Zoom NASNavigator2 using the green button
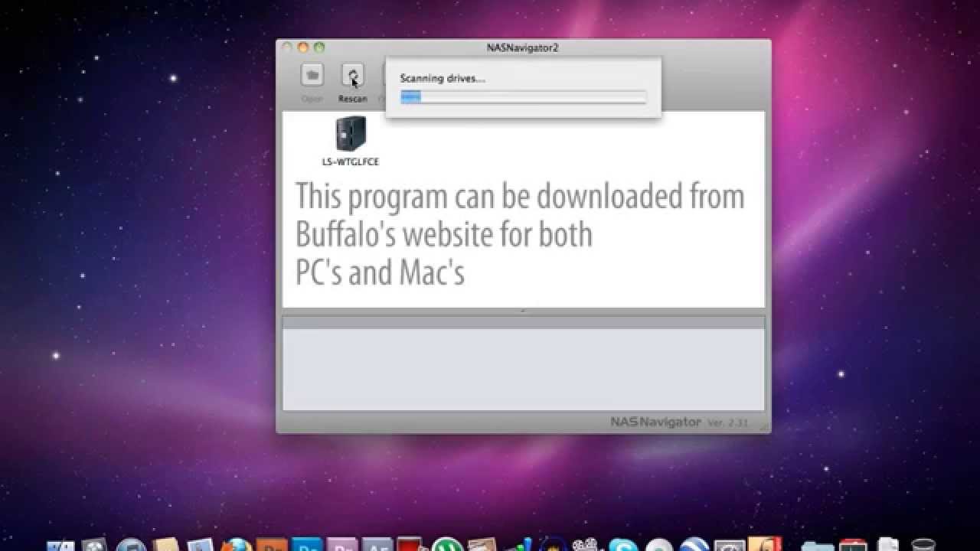 click(x=319, y=47)
